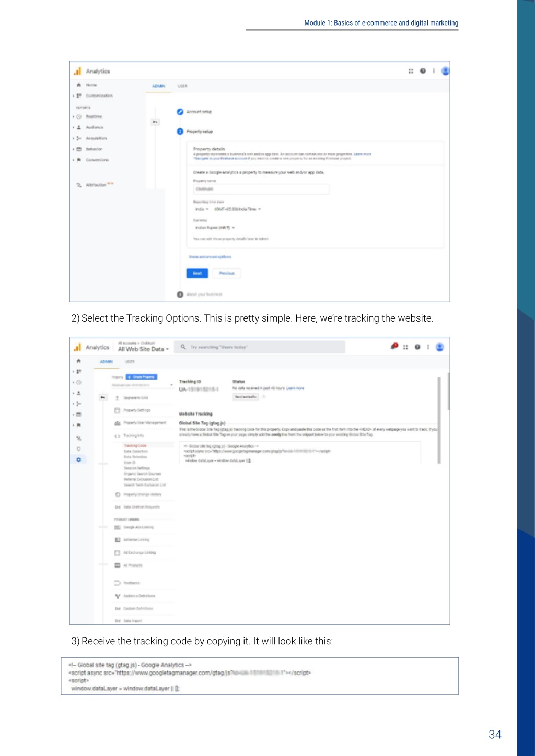Viewport: 535px width, 756px height.
Task: Click Data Import in property menu
Action: [128, 621]
